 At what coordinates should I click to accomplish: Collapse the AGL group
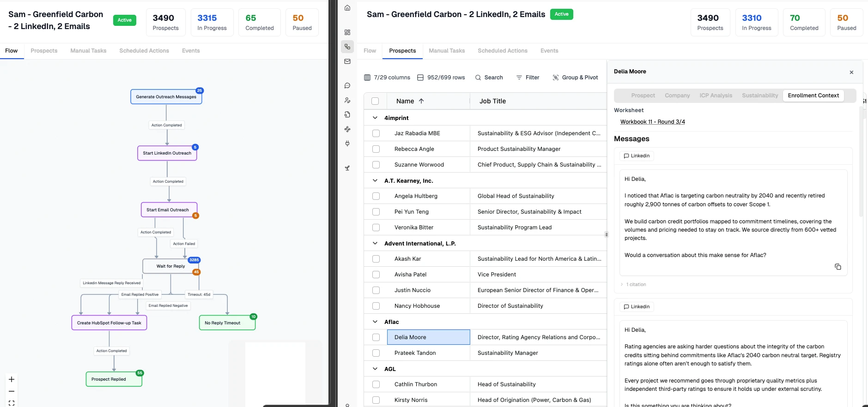pyautogui.click(x=375, y=369)
